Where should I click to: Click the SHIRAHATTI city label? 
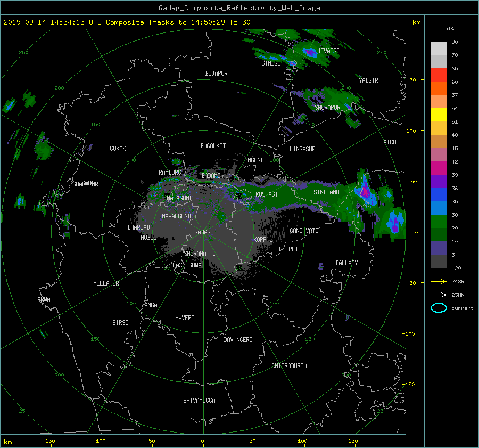point(200,254)
